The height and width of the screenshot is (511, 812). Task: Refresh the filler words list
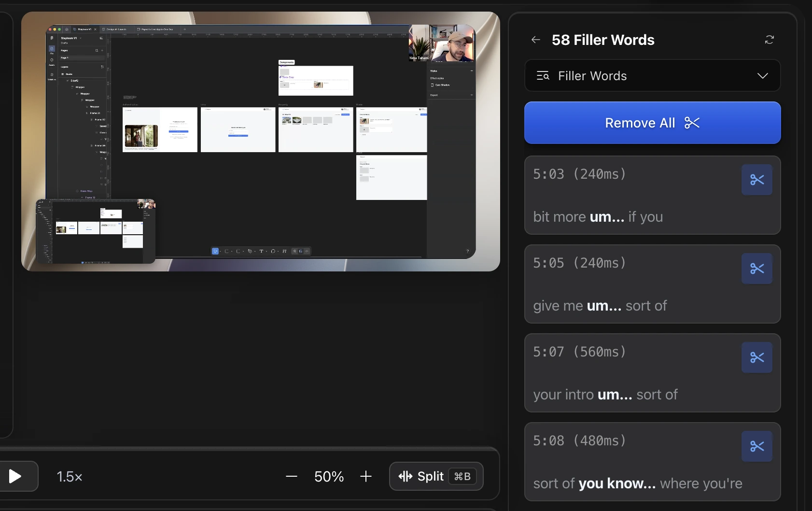click(770, 40)
